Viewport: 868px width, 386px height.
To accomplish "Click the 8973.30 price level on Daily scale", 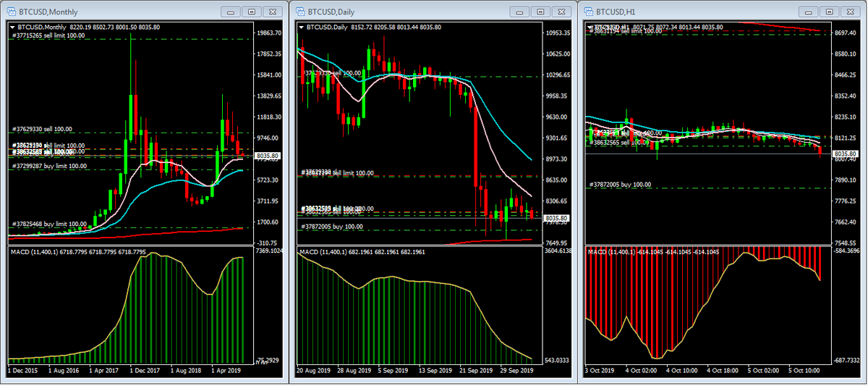I will 558,159.
